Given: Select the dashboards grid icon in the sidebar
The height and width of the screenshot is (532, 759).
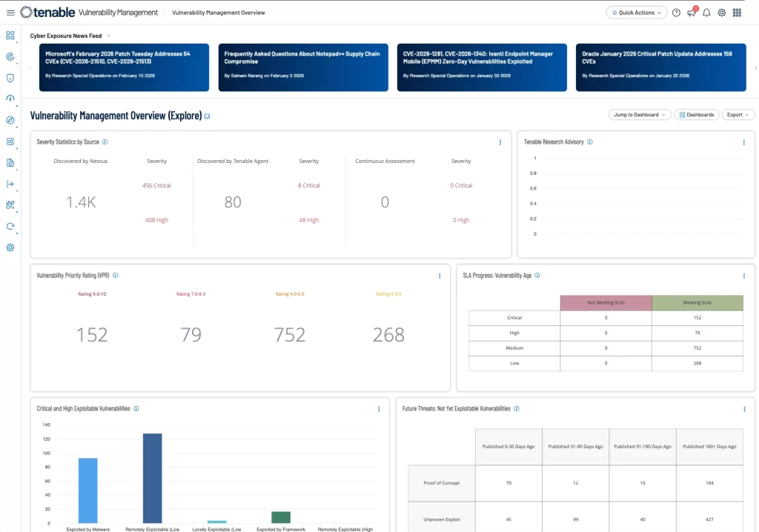Looking at the screenshot, I should point(10,35).
